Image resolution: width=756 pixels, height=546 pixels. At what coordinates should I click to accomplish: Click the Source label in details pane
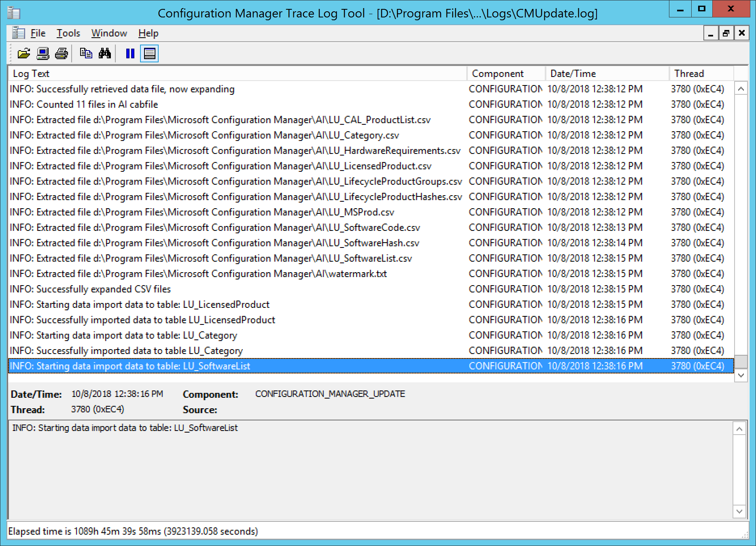coord(200,409)
